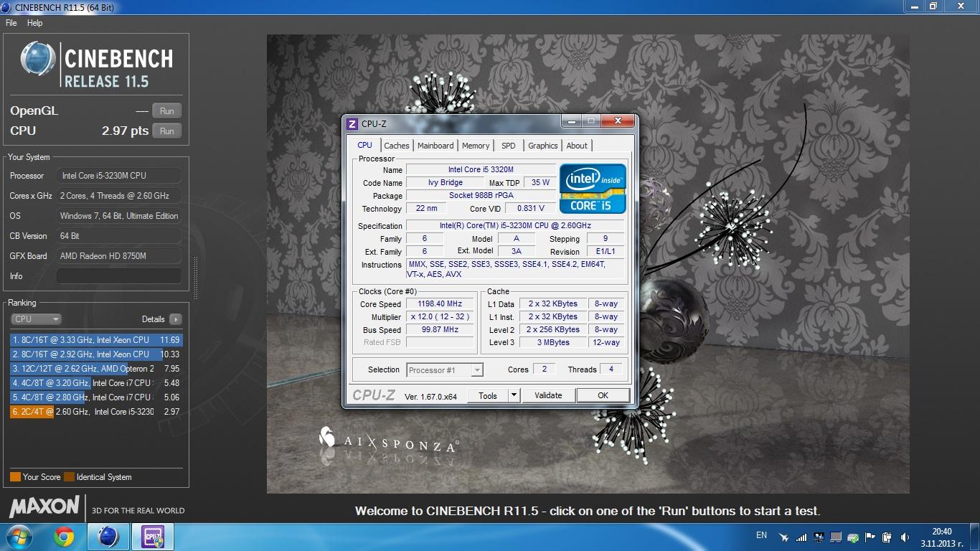980x551 pixels.
Task: Open wireless signal strength tray icon
Action: [x=801, y=537]
